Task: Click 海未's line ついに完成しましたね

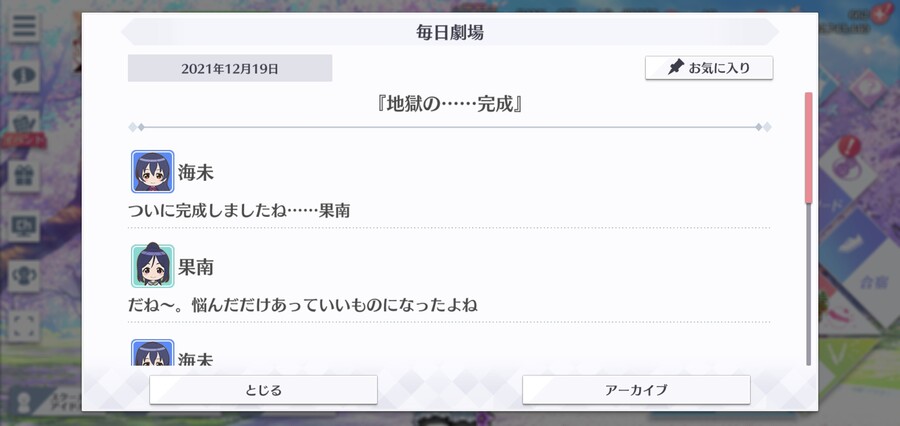Action: pyautogui.click(x=239, y=211)
